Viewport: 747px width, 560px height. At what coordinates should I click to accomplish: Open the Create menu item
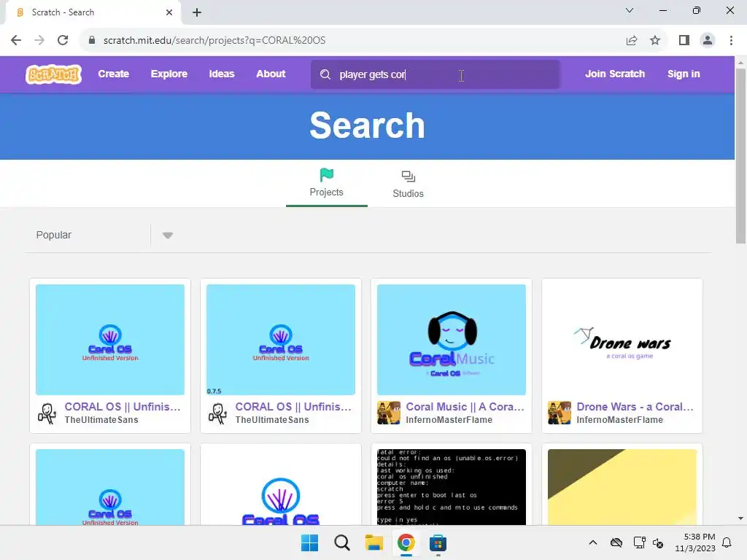(x=113, y=74)
